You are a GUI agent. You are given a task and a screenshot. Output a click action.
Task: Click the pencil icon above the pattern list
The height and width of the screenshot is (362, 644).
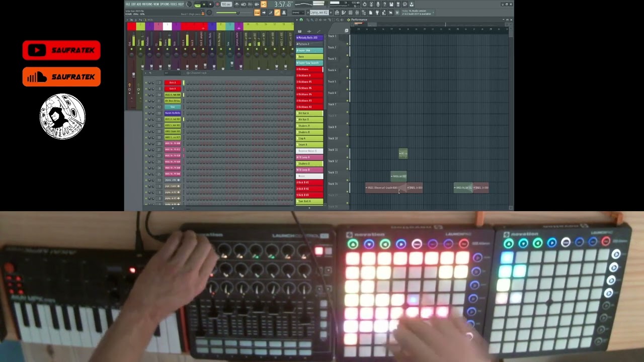(318, 31)
